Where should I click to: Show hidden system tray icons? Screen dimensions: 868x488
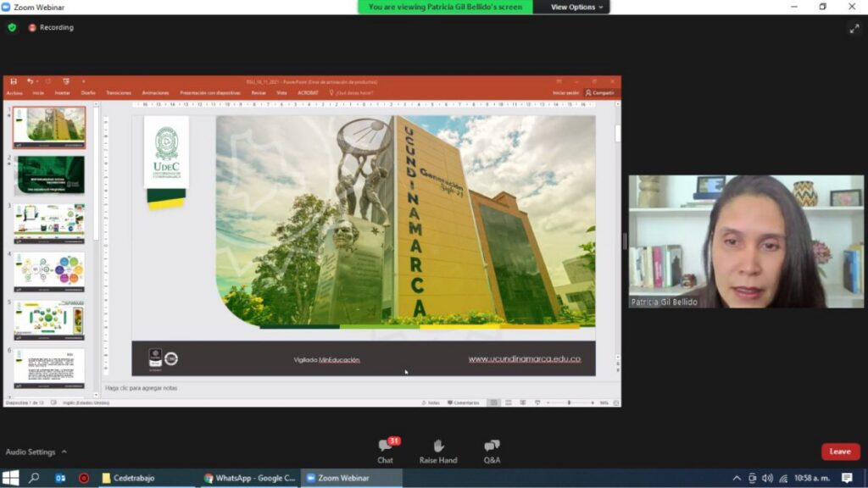click(737, 478)
